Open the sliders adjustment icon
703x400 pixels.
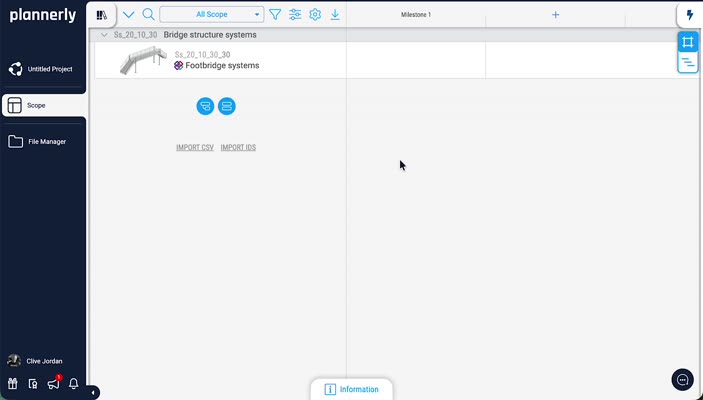[295, 14]
